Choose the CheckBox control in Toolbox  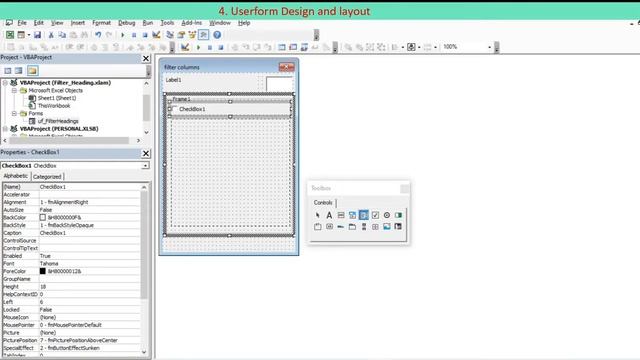(x=376, y=215)
